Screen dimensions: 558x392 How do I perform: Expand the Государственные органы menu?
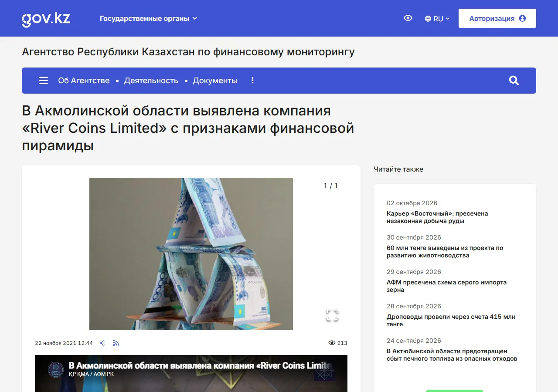tap(149, 18)
